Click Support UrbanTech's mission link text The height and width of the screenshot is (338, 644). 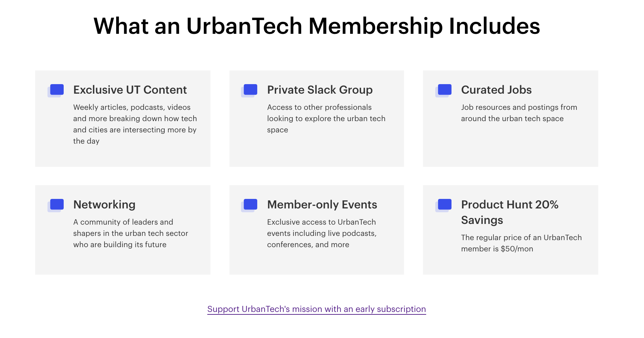tap(316, 309)
